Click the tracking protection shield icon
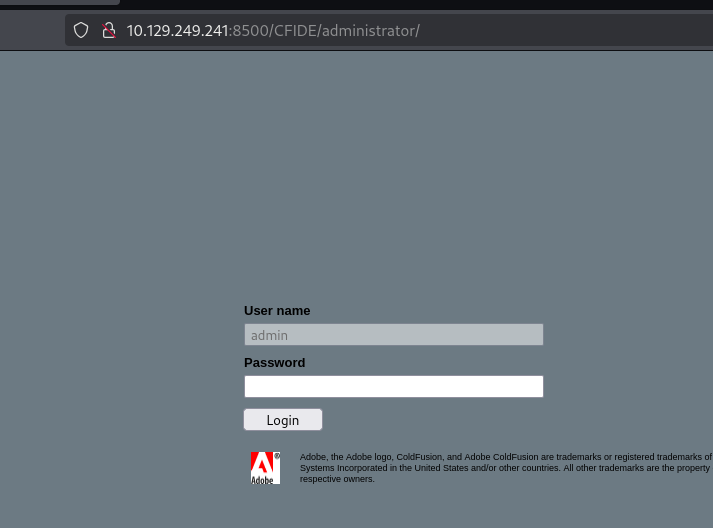The image size is (713, 528). tap(81, 30)
